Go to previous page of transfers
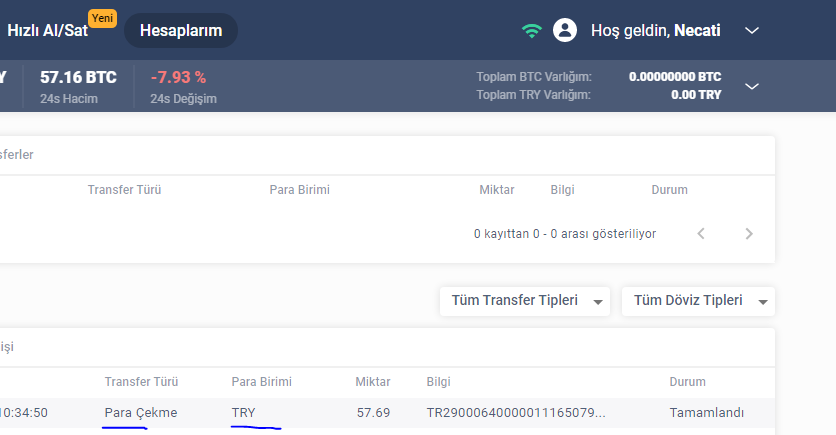The height and width of the screenshot is (435, 836). (x=701, y=234)
